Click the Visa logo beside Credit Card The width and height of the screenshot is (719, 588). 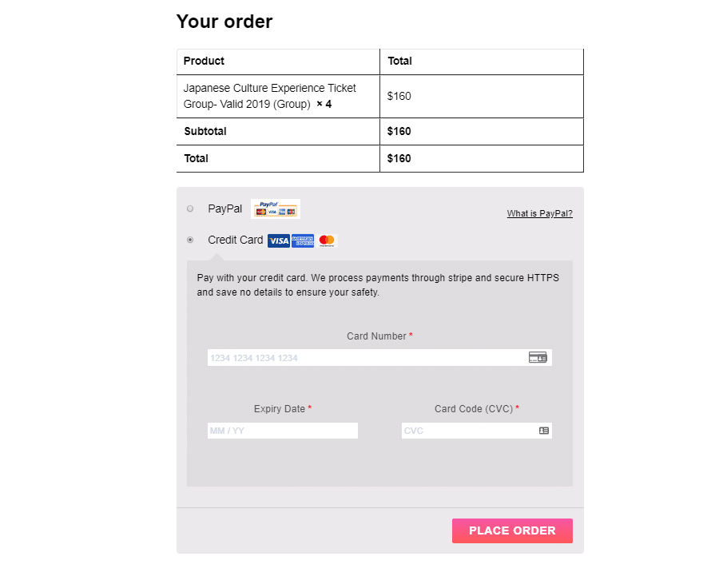(x=278, y=240)
